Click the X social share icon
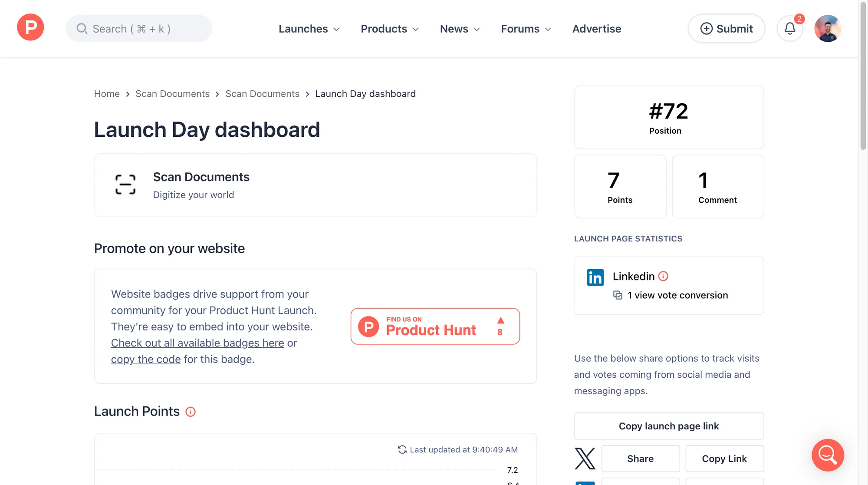This screenshot has height=485, width=868. click(585, 458)
